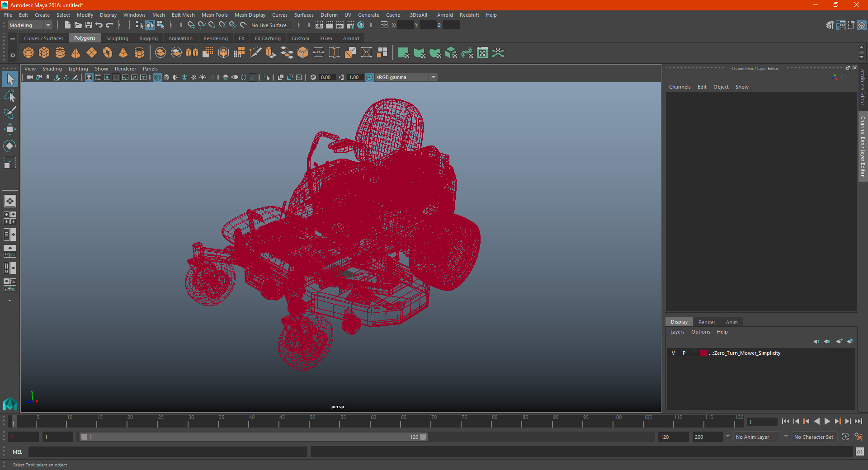The height and width of the screenshot is (470, 868).
Task: Toggle select by object type mode
Action: pyautogui.click(x=150, y=25)
